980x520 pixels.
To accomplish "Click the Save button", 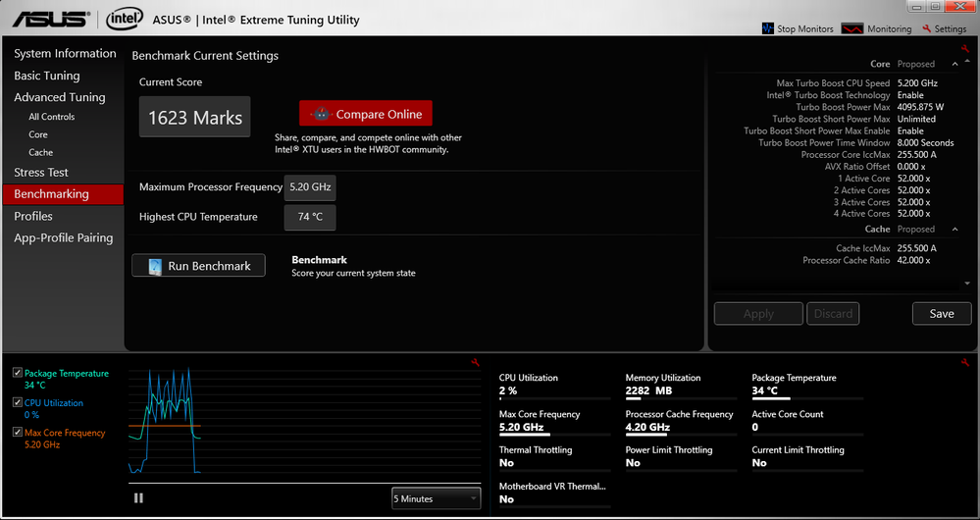I will point(941,314).
